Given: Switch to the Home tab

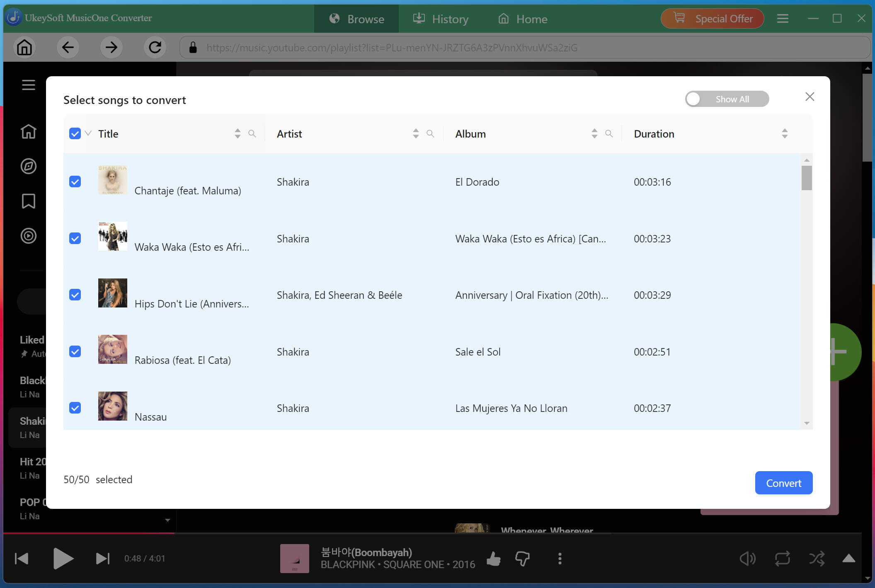Looking at the screenshot, I should click(522, 19).
